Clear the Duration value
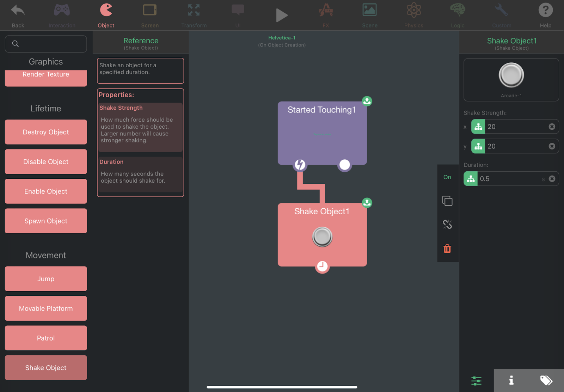The height and width of the screenshot is (392, 564). coord(552,179)
